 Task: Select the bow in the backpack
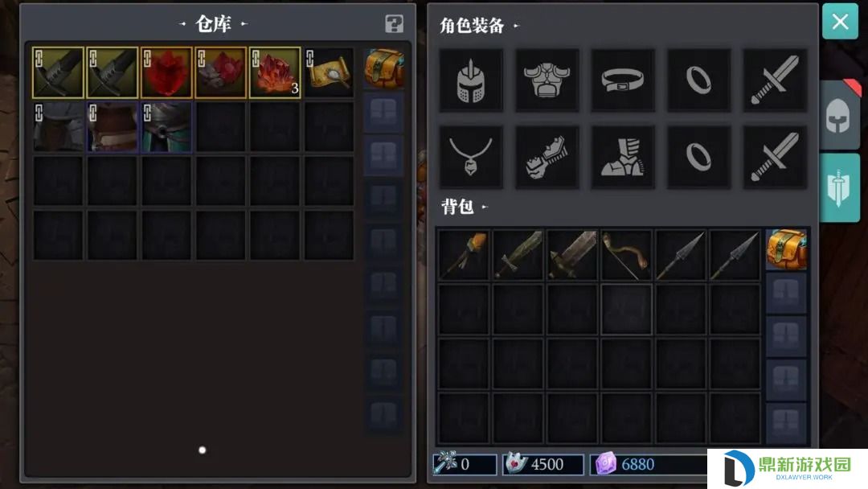[627, 255]
